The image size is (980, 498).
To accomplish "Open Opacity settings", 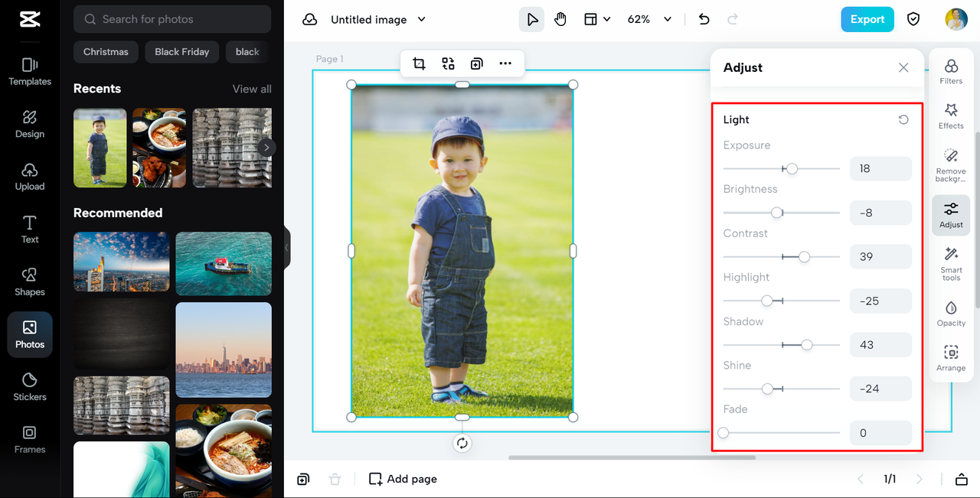I will pyautogui.click(x=951, y=314).
